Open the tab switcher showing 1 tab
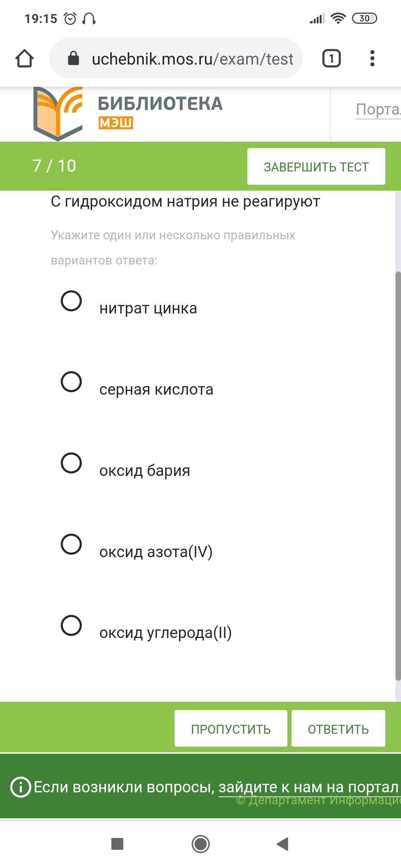The height and width of the screenshot is (868, 401). [x=331, y=59]
